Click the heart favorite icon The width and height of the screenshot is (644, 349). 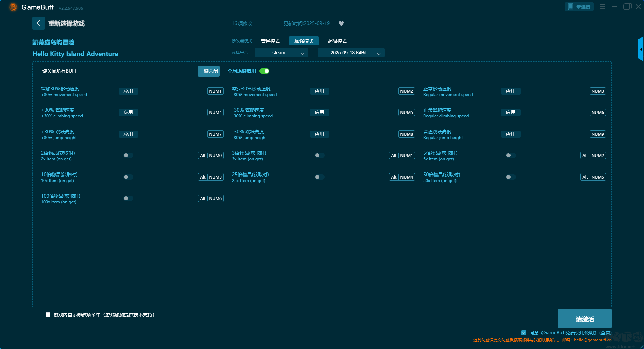(x=341, y=23)
